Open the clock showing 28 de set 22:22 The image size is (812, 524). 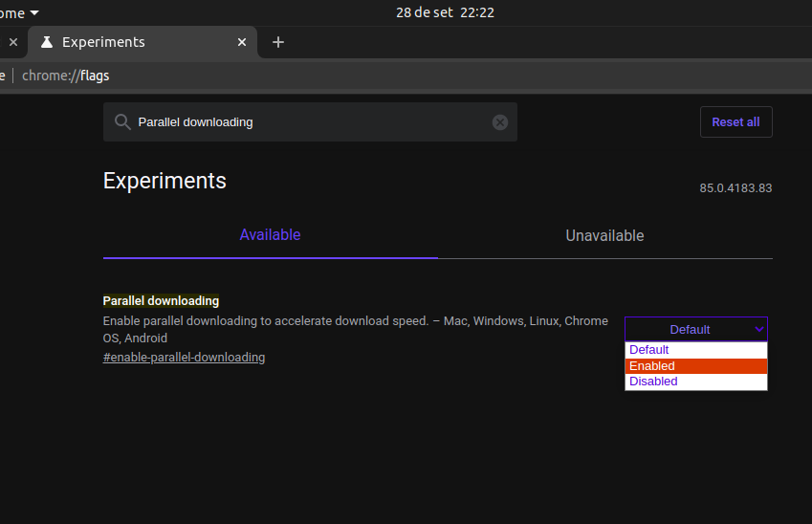pos(445,12)
